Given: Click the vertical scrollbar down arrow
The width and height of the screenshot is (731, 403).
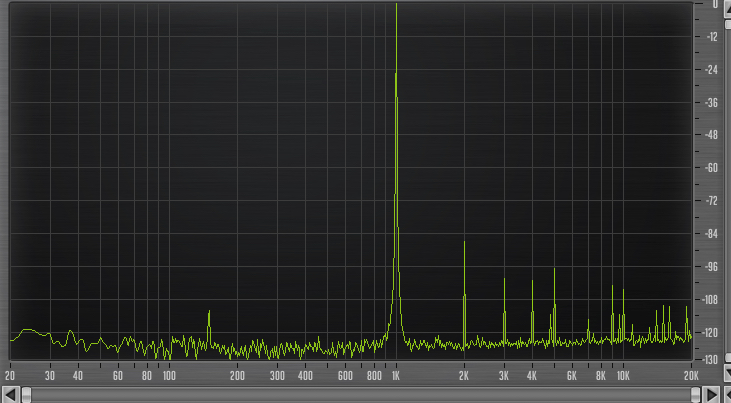Looking at the screenshot, I should [727, 373].
